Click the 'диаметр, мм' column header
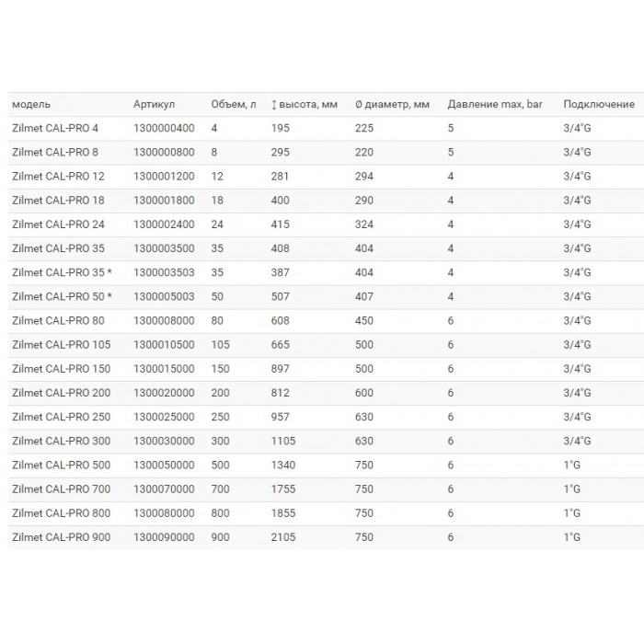This screenshot has height=644, width=644. coord(392,104)
